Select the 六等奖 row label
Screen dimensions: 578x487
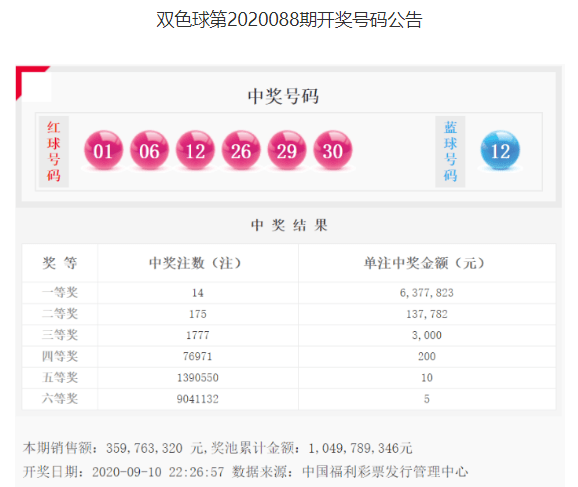[x=60, y=399]
